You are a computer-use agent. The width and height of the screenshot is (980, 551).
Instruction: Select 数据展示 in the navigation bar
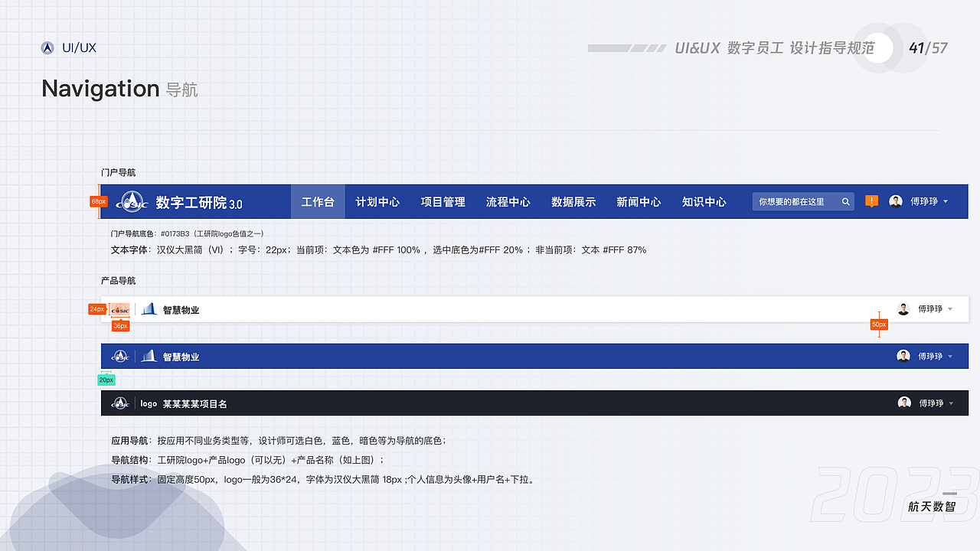click(573, 201)
